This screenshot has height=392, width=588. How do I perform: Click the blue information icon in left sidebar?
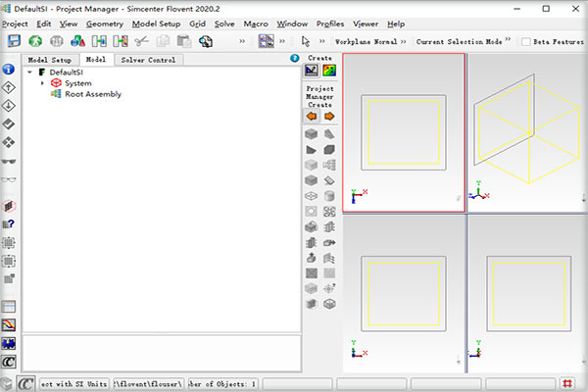click(x=9, y=71)
